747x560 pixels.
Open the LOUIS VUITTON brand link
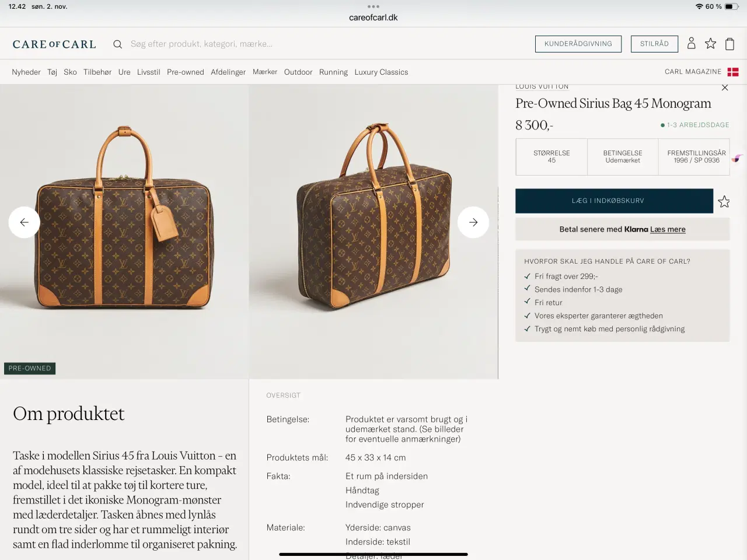(x=542, y=85)
